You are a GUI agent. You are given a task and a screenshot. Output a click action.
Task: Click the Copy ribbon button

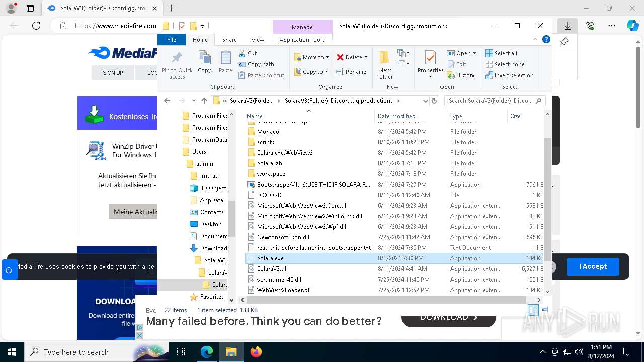[204, 62]
